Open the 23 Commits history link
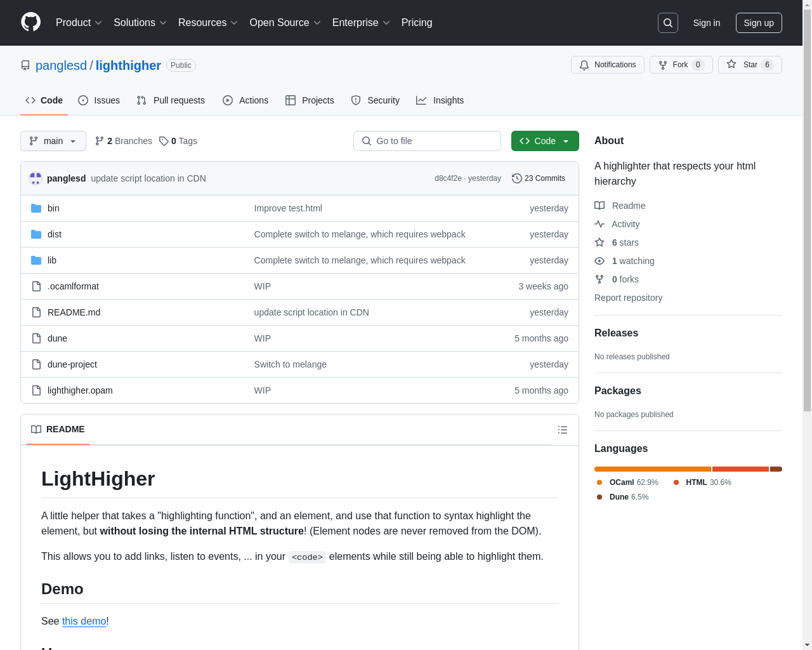Screen dimensions: 812x650 coord(539,178)
